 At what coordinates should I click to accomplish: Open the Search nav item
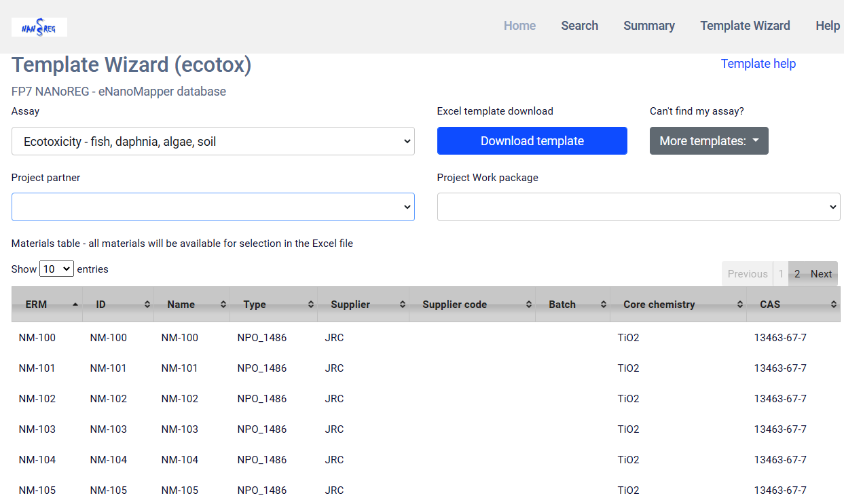[580, 26]
